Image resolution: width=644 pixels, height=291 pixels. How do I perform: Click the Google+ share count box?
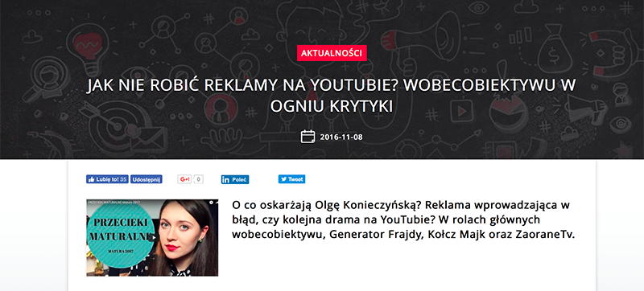[x=198, y=179]
